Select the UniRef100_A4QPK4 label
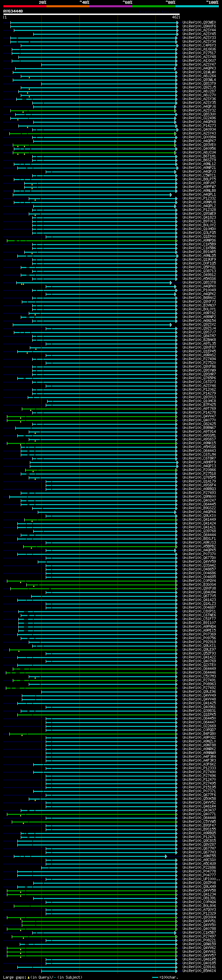Viewport: 222px width, 980px height. click(199, 512)
